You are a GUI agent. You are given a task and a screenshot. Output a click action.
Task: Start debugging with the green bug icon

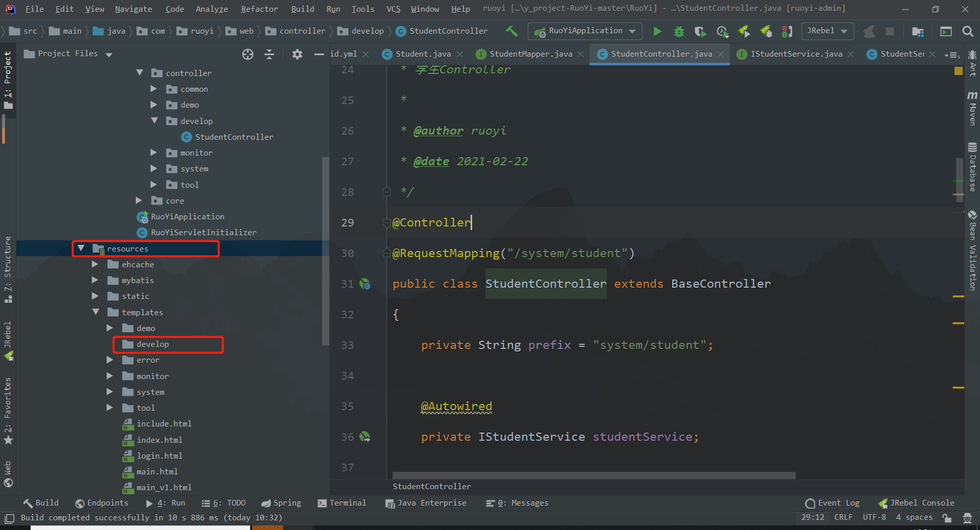[x=679, y=32]
